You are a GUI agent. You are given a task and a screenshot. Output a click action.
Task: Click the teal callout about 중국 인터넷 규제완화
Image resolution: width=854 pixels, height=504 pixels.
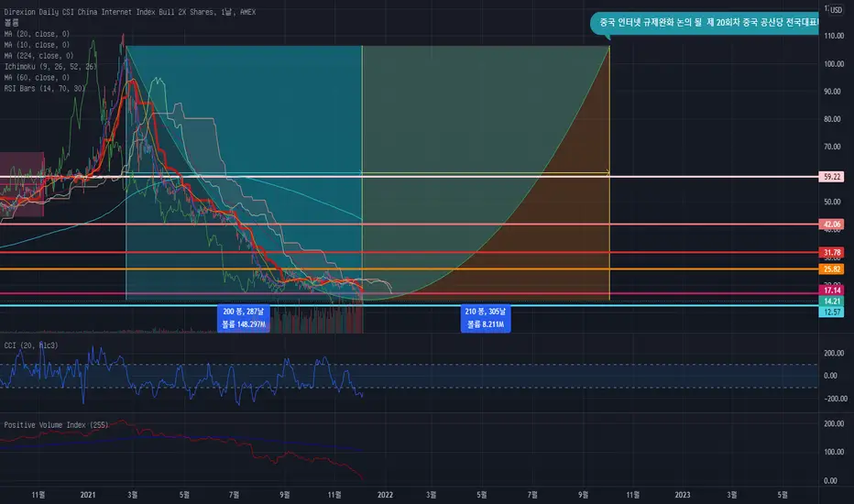pyautogui.click(x=705, y=24)
